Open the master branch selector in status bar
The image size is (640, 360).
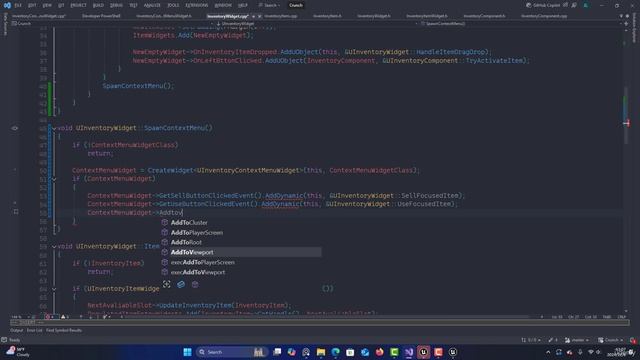577,340
